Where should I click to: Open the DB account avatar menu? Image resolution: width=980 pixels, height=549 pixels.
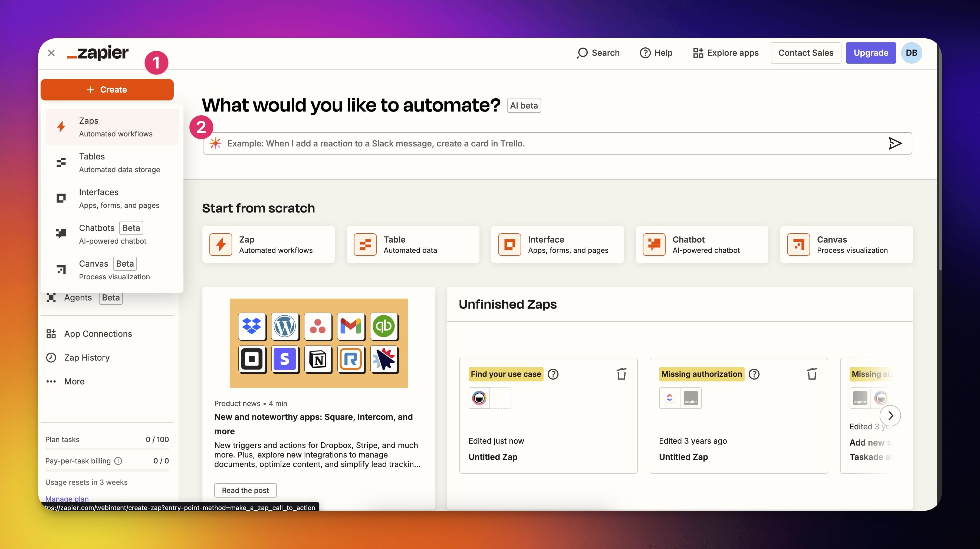point(911,53)
